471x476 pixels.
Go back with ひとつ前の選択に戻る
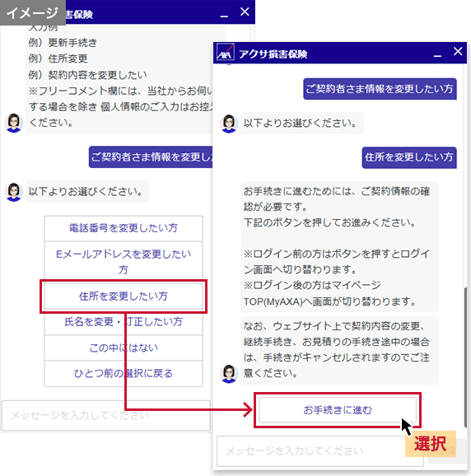tap(124, 373)
